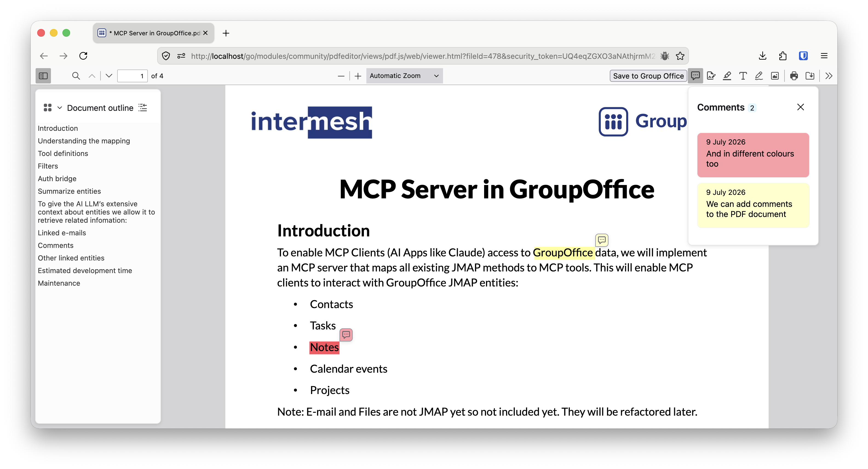Click the page number input field
The height and width of the screenshot is (469, 868).
(x=133, y=76)
